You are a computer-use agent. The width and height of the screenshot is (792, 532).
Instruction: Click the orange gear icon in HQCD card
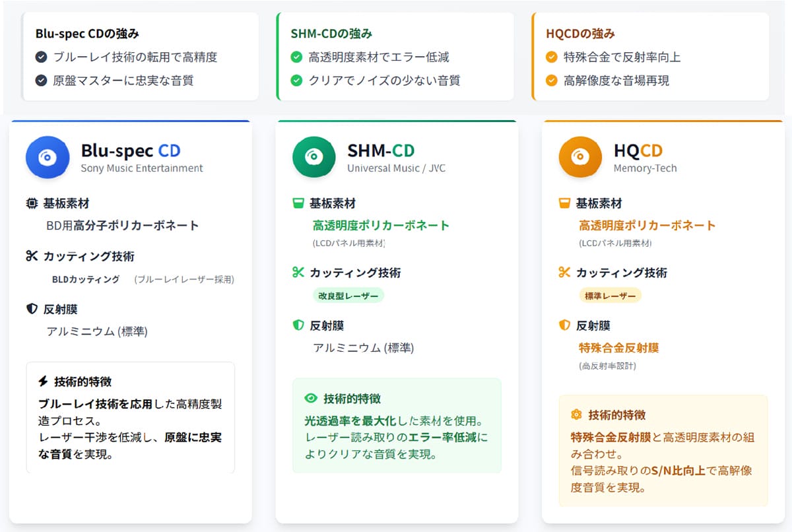tap(576, 415)
